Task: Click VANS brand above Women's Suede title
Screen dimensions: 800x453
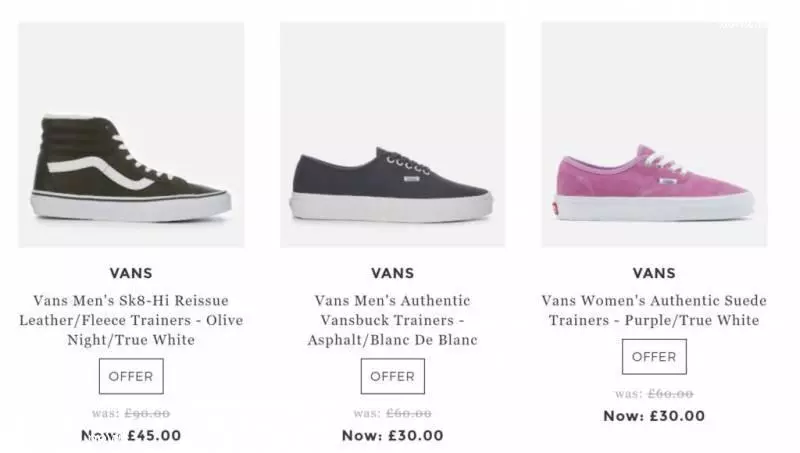Action: 654,273
